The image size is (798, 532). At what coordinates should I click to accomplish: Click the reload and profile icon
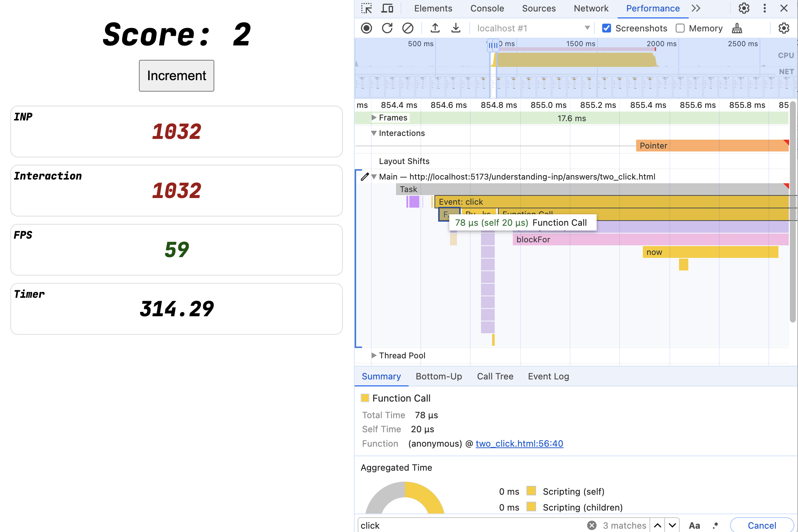click(x=386, y=28)
